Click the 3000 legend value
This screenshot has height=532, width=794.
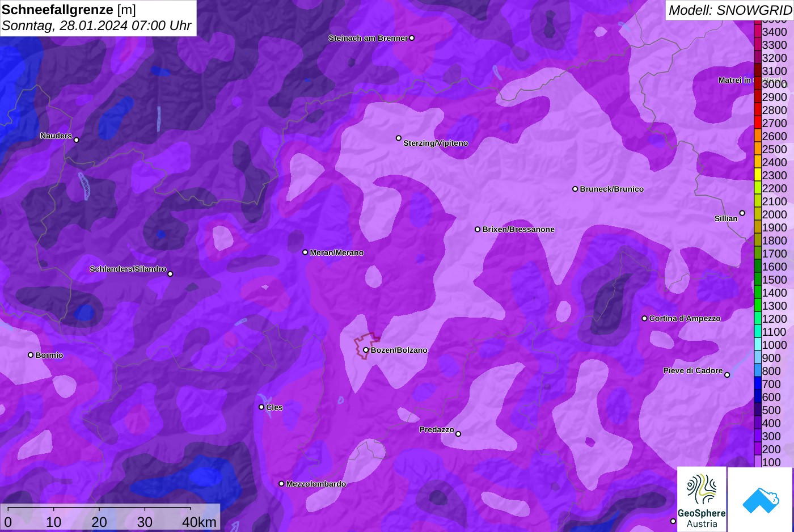774,84
